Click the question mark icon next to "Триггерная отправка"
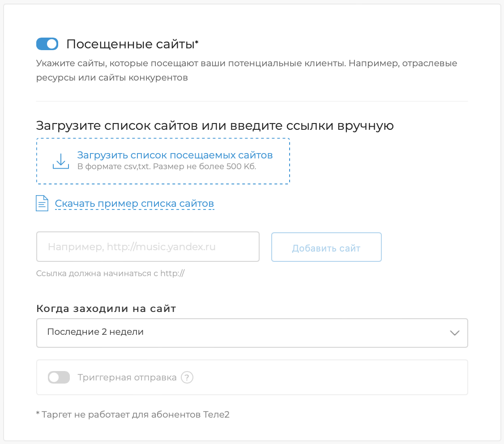Viewport: 504px width, 444px height. 188,377
